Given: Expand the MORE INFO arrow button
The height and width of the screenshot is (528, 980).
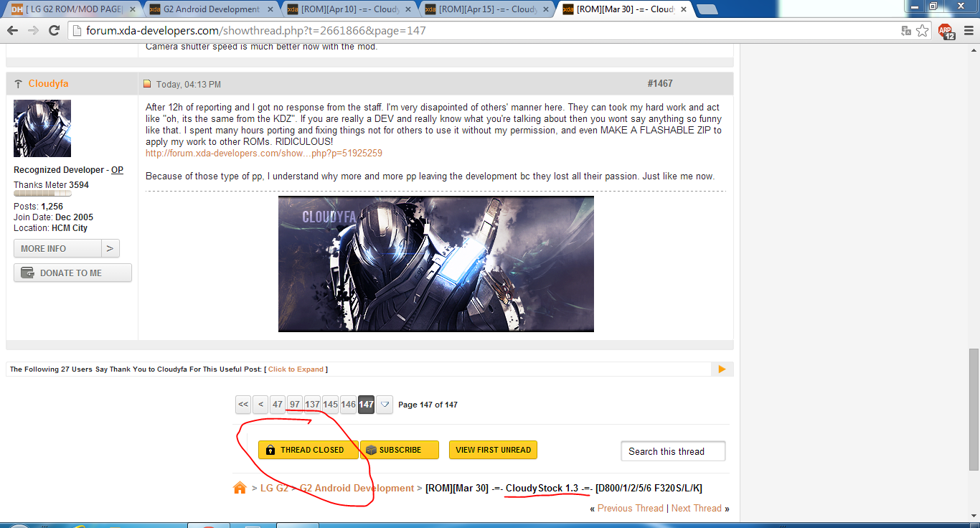Looking at the screenshot, I should 110,248.
